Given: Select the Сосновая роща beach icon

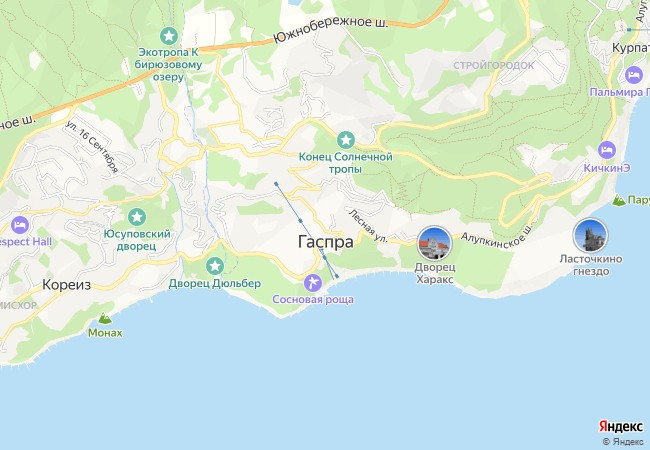Looking at the screenshot, I should [313, 283].
